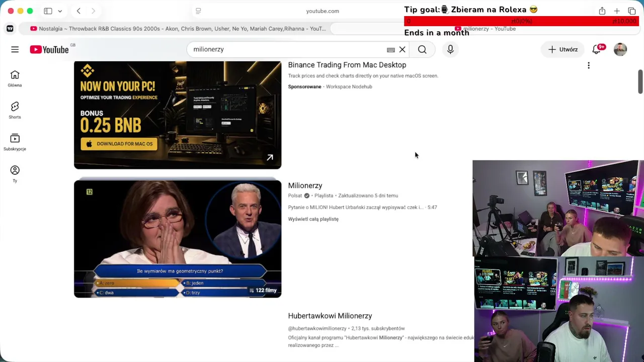
Task: Click the Utwórz create button
Action: [563, 49]
